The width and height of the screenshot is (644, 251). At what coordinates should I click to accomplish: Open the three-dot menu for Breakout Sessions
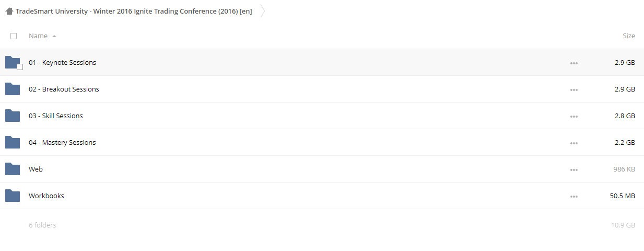pyautogui.click(x=574, y=89)
